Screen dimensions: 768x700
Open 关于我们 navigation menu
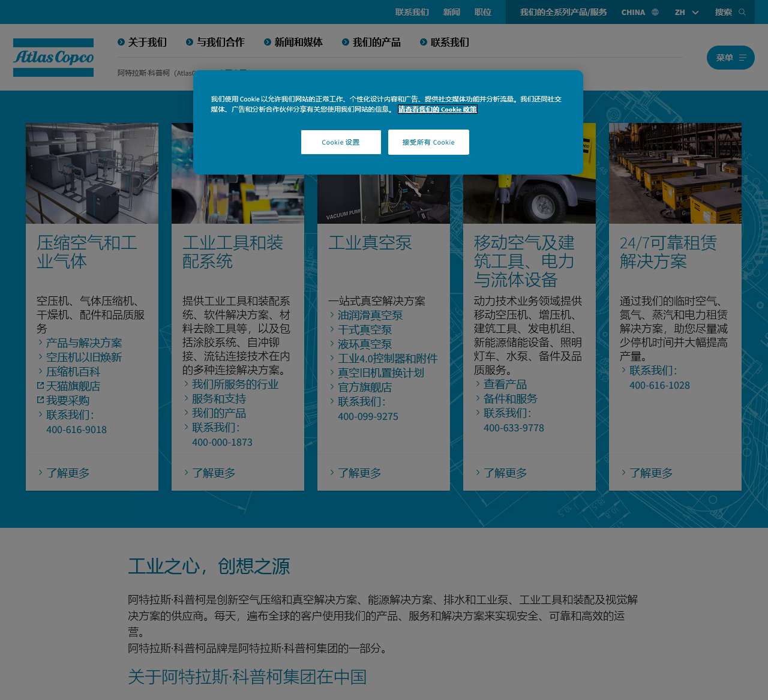click(142, 42)
